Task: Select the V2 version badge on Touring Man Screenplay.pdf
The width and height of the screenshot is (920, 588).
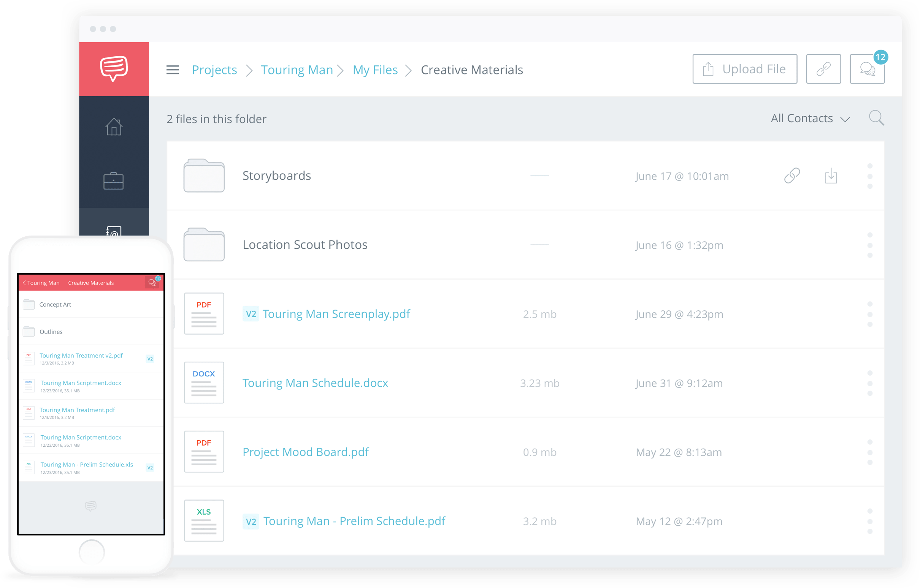Action: pyautogui.click(x=251, y=314)
